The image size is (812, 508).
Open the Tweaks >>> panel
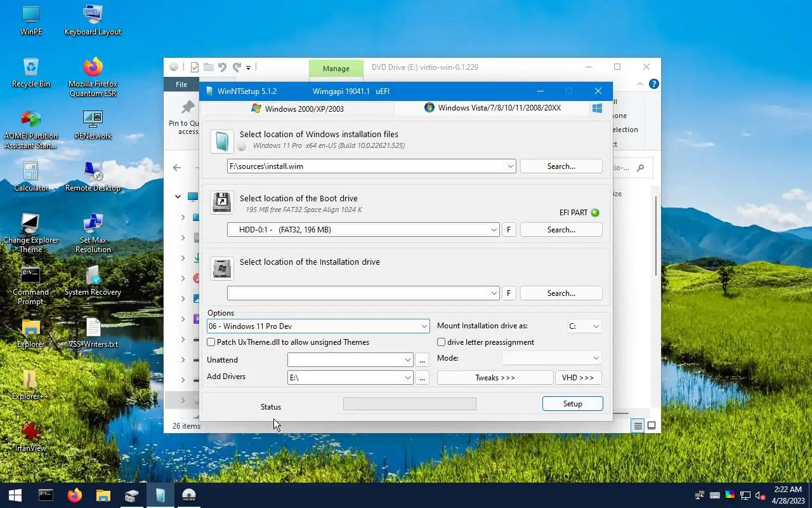tap(495, 378)
